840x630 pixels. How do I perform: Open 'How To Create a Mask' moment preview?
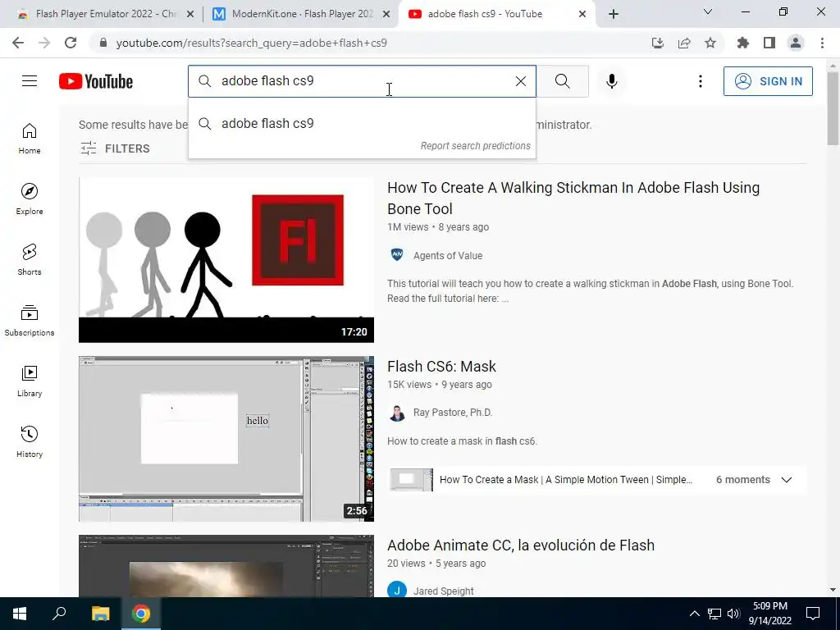[412, 479]
